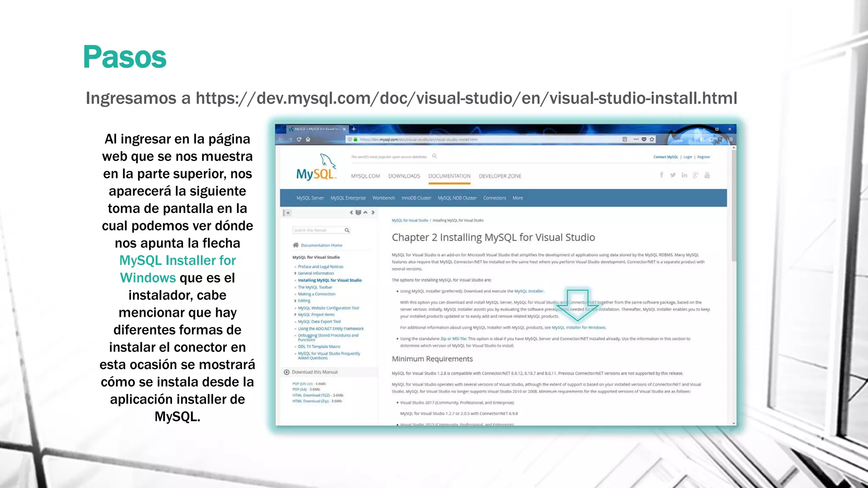Click Download this Manual circle icon

[x=287, y=372]
